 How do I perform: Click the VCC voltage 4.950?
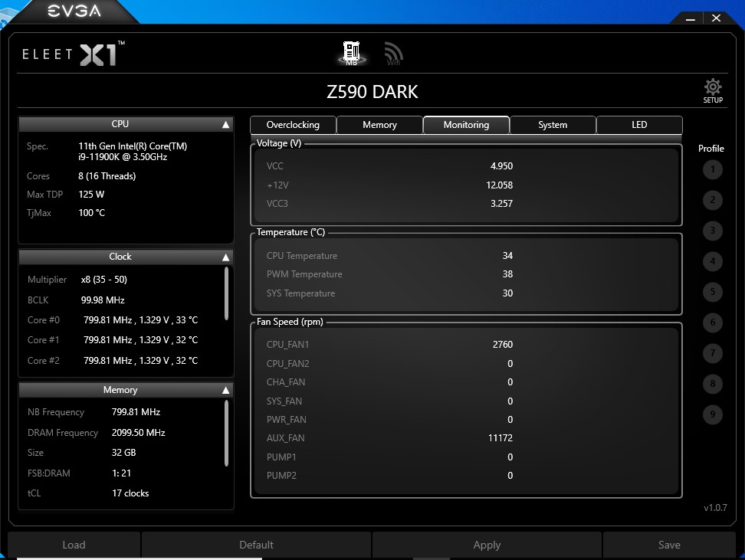click(x=502, y=165)
